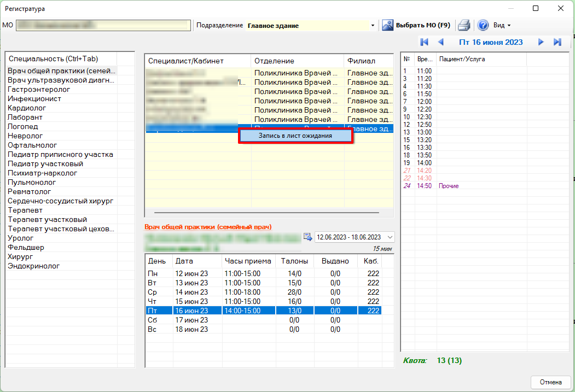The width and height of the screenshot is (575, 392).
Task: Click the Специалист/Кабинет column header
Action: point(198,61)
